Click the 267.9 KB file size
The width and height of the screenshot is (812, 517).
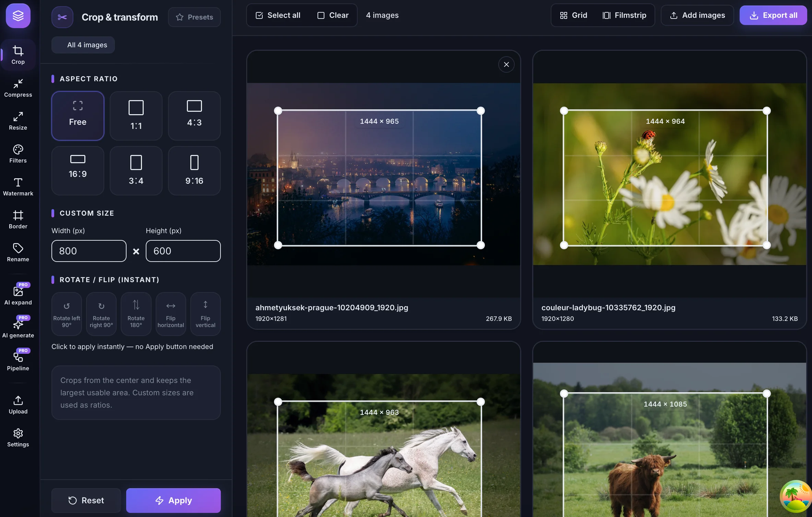pyautogui.click(x=499, y=318)
